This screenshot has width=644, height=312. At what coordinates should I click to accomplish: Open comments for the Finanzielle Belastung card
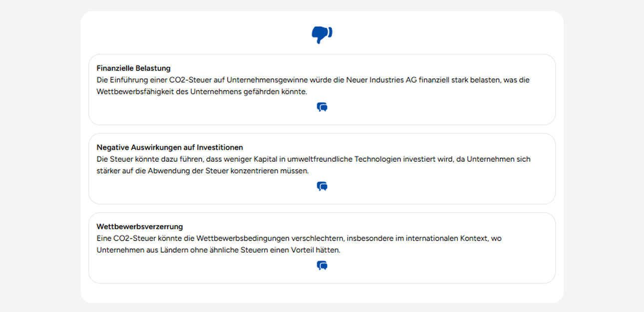[x=322, y=107]
